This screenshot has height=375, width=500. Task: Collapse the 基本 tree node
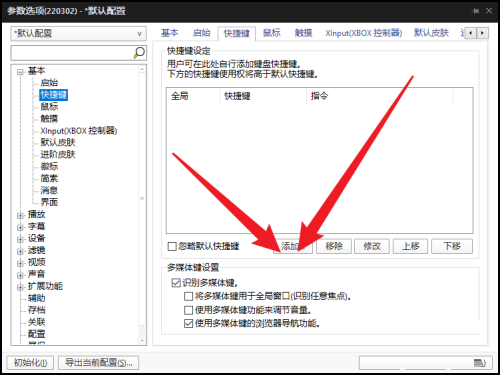(x=21, y=72)
